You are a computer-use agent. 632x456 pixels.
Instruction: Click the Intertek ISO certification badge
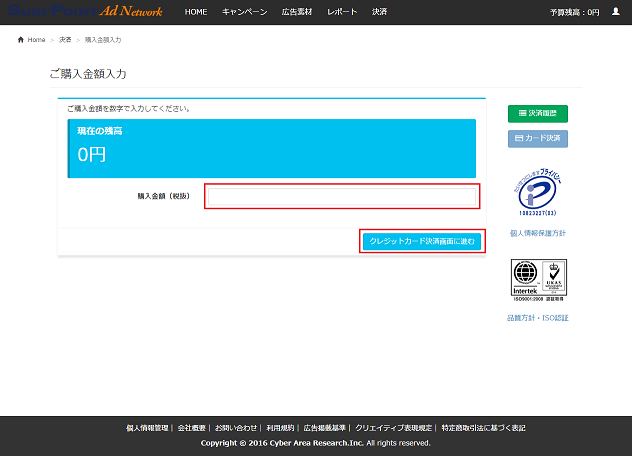538,280
